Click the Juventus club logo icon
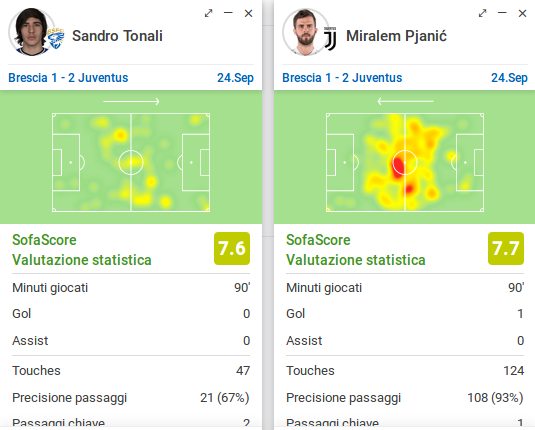The image size is (535, 430). pos(330,39)
